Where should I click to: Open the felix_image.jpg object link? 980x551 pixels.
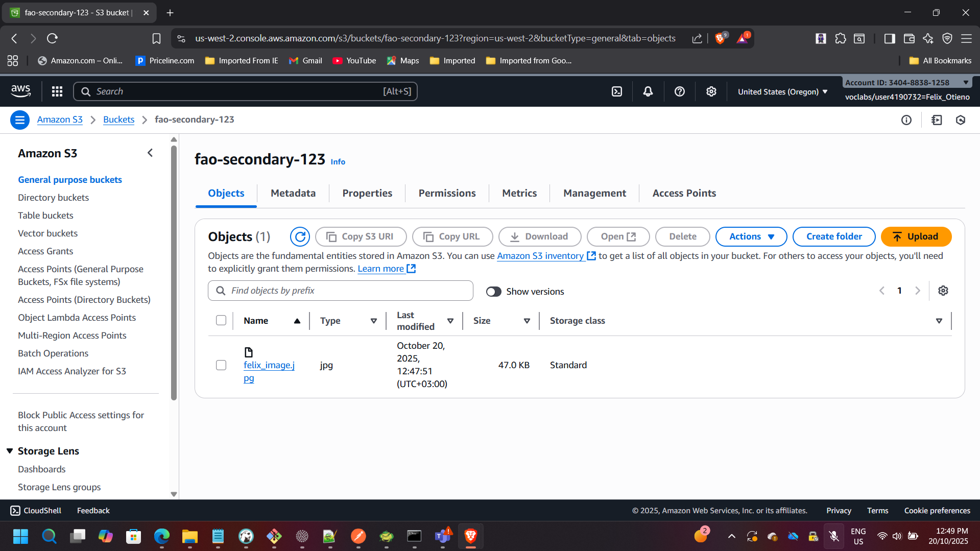[269, 366]
